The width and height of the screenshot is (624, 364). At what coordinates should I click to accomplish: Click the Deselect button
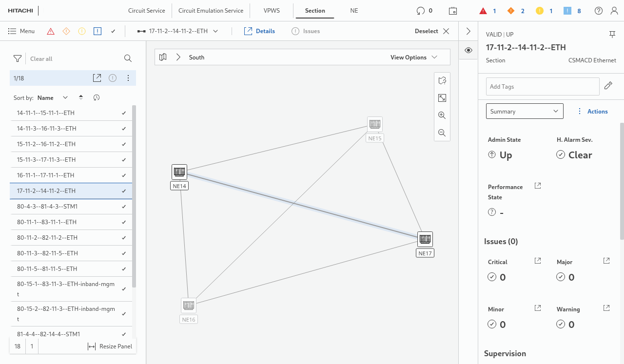click(x=432, y=31)
